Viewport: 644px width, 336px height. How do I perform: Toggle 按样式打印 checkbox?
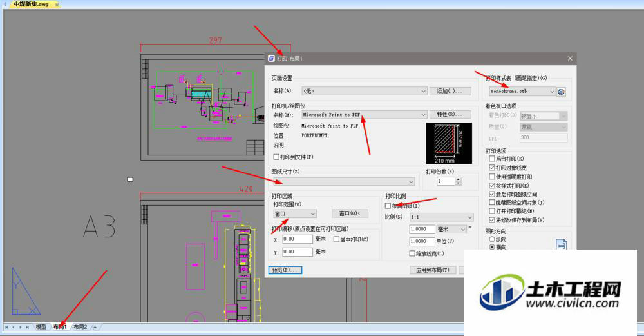click(x=491, y=186)
